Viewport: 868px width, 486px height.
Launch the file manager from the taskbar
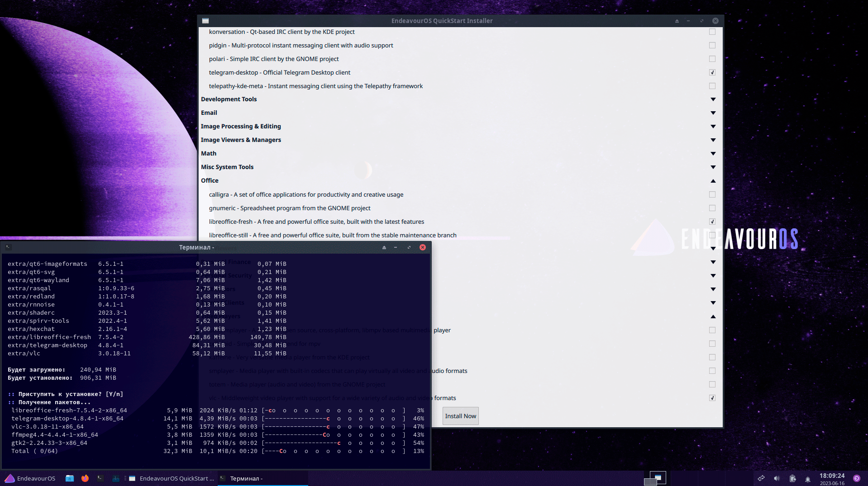70,478
